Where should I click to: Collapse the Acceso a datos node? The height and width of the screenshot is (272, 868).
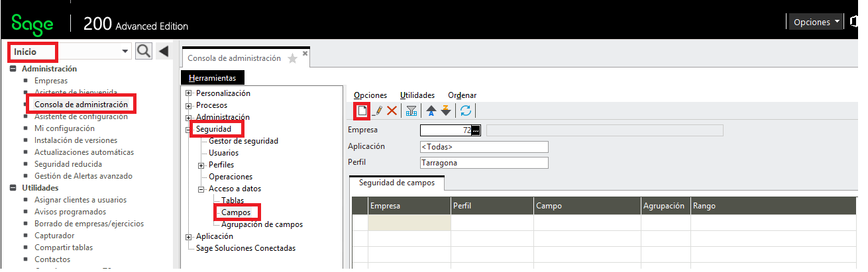pos(202,189)
